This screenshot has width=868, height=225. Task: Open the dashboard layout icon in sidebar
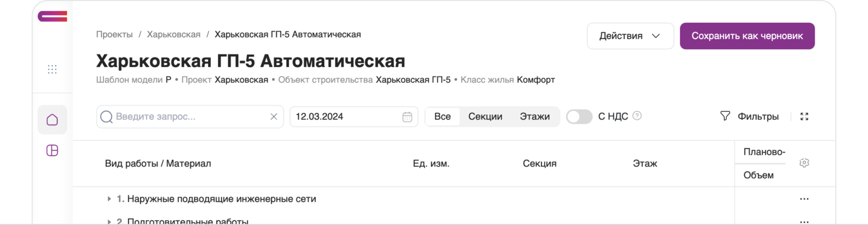[52, 151]
